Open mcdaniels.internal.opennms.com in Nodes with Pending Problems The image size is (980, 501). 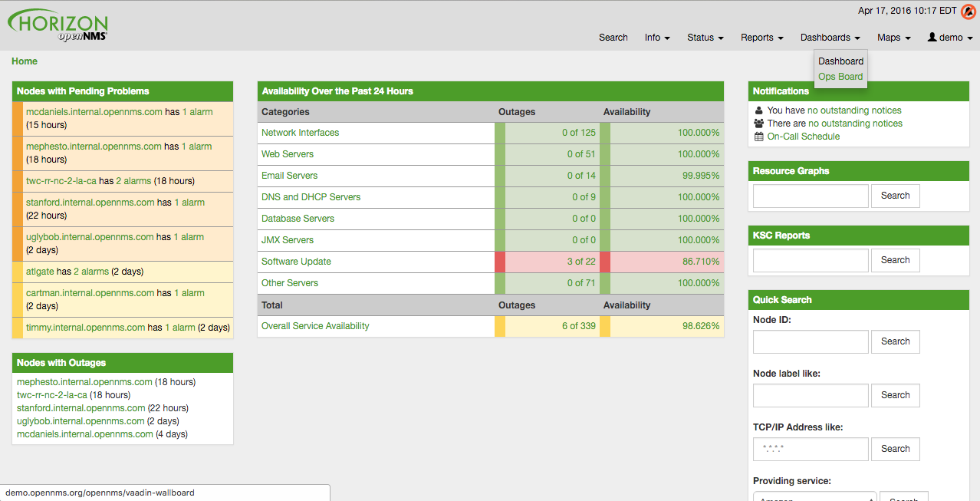[x=94, y=112]
